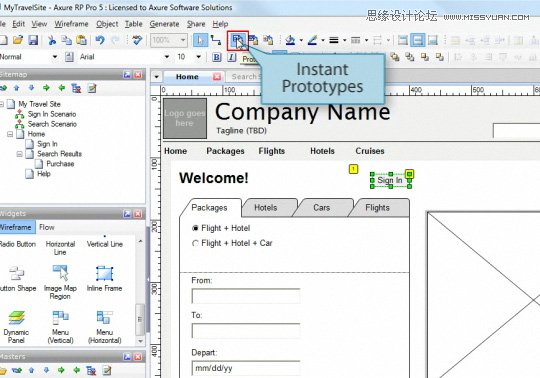Indent page with Sitemap green right arrow
Image resolution: width=540 pixels, height=378 pixels.
pyautogui.click(x=46, y=88)
